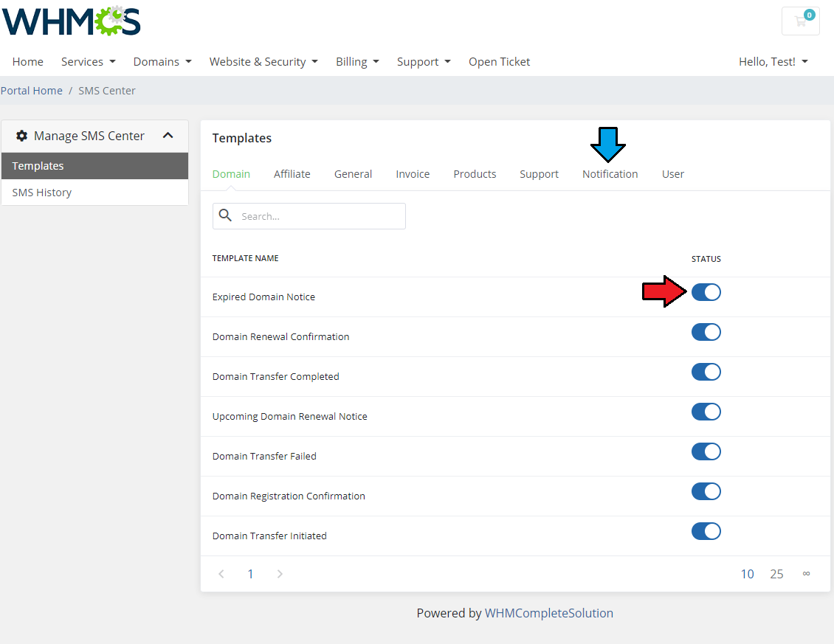Open the shopping cart icon

point(800,21)
